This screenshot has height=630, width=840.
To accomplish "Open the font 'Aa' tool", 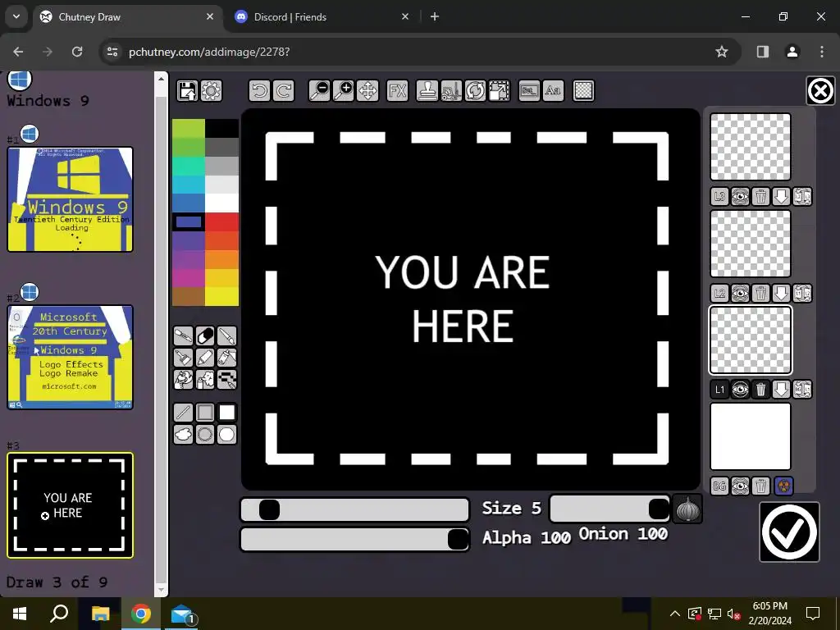I will point(553,90).
